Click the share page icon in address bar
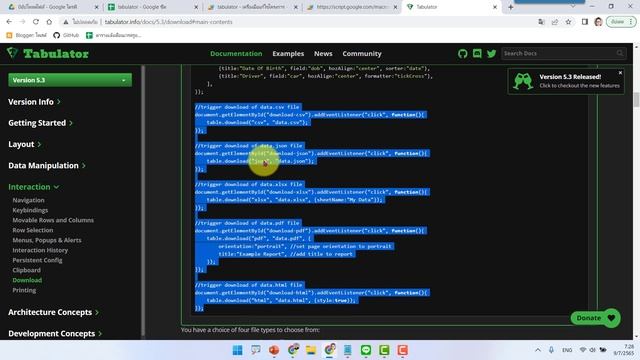The height and width of the screenshot is (360, 640). coord(555,22)
